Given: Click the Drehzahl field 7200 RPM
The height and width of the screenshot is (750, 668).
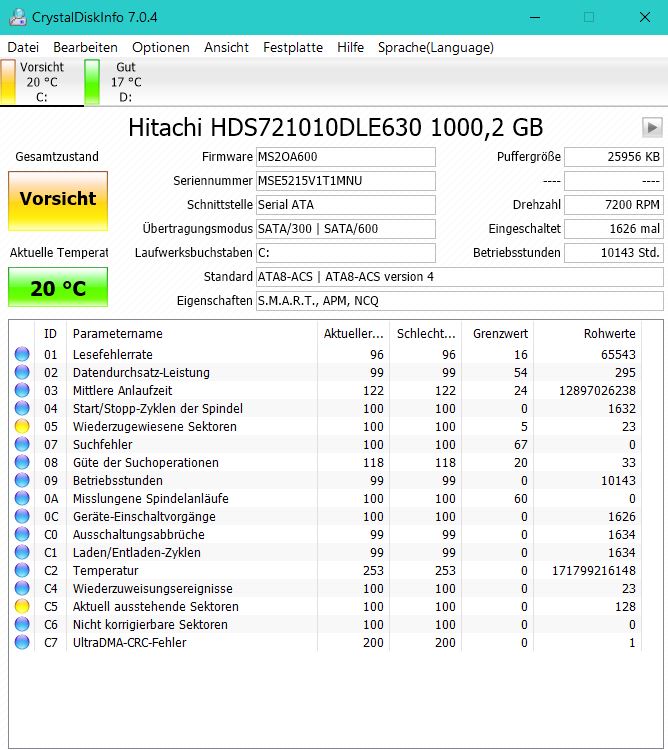Looking at the screenshot, I should tap(613, 205).
